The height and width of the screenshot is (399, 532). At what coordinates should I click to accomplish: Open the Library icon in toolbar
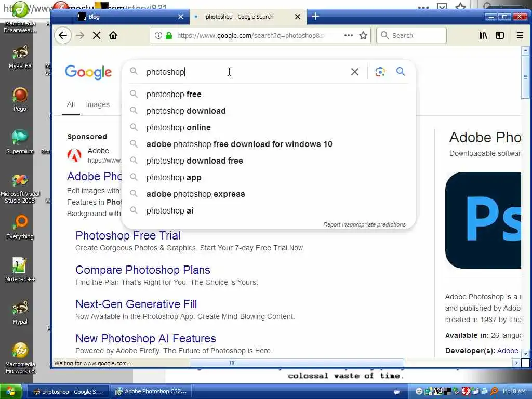point(483,35)
